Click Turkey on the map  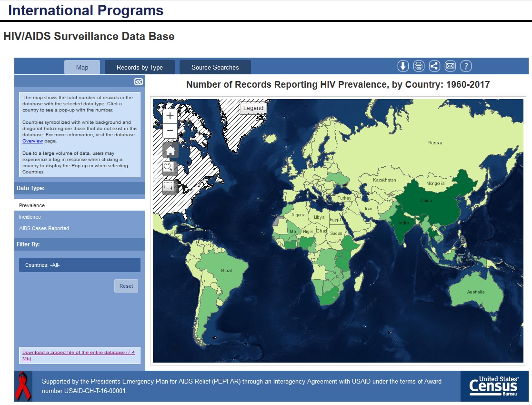point(344,198)
